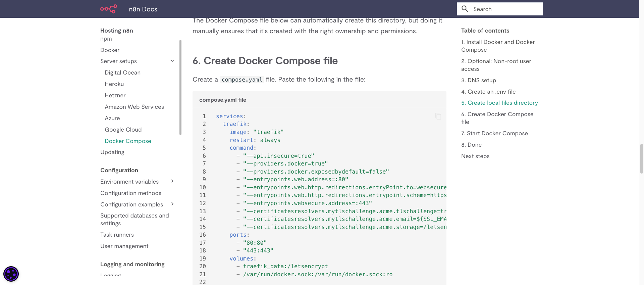Open the Updating page in sidebar
Screen dimensions: 644x285
pyautogui.click(x=112, y=152)
